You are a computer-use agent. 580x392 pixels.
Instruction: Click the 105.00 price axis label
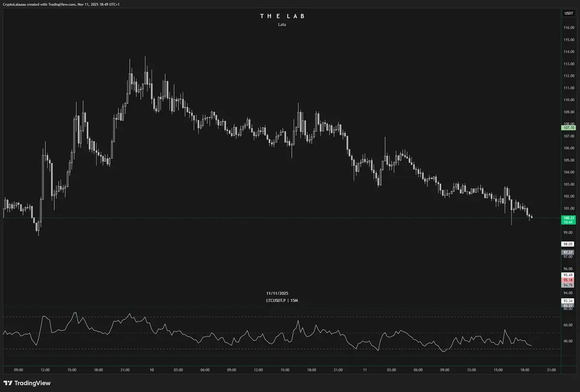pos(568,160)
